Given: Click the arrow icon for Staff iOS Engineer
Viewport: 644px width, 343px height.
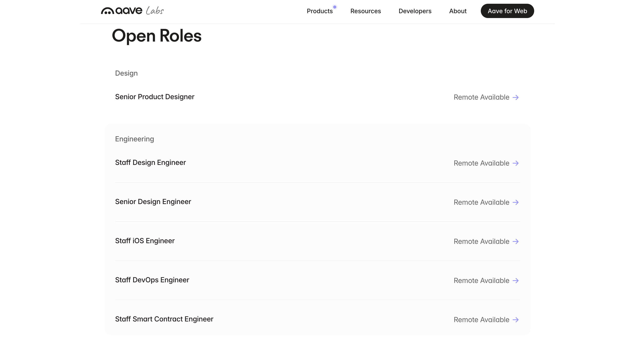Looking at the screenshot, I should click(516, 241).
